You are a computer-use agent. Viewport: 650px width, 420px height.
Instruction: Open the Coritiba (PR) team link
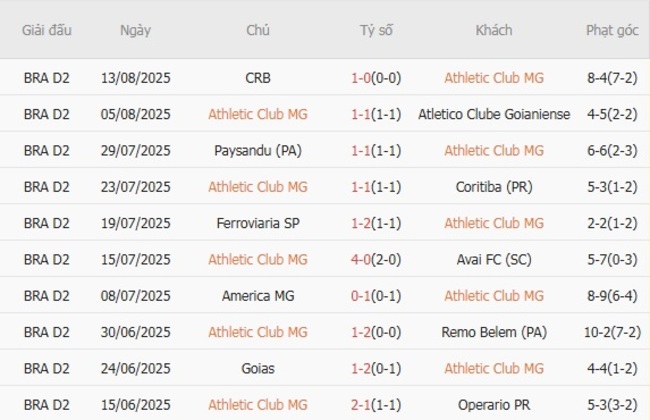(493, 187)
